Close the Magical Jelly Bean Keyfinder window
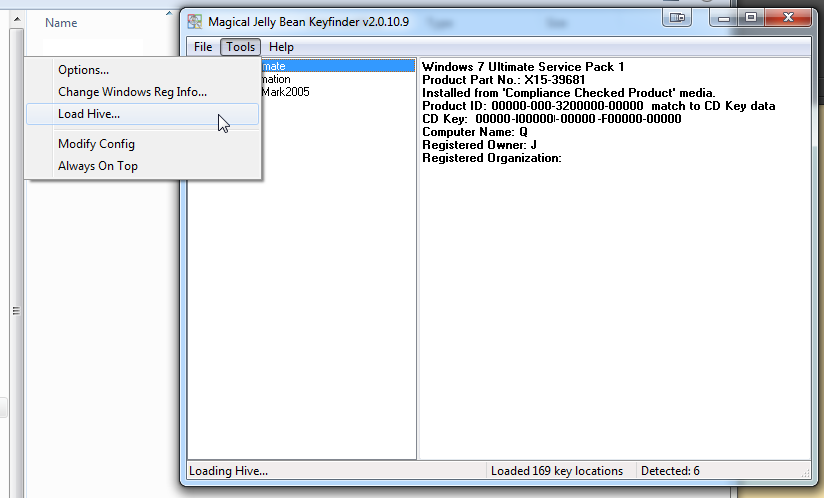 (788, 18)
